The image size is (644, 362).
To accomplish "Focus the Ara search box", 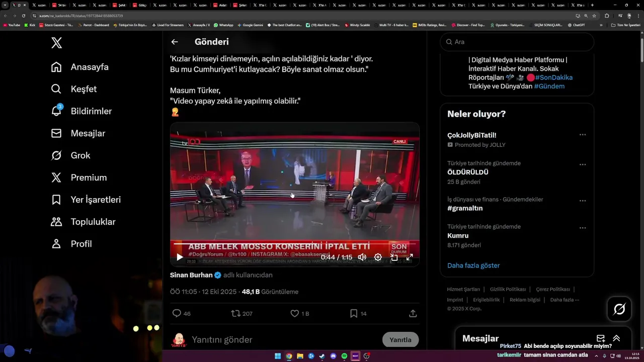I will point(517,42).
